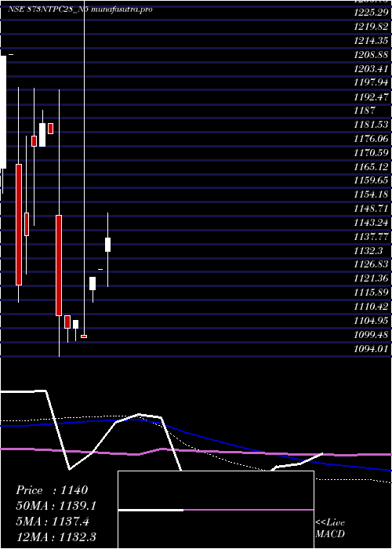This screenshot has width=392, height=549.
Task: Pick the 1154.18 price label
Action: 371,195
